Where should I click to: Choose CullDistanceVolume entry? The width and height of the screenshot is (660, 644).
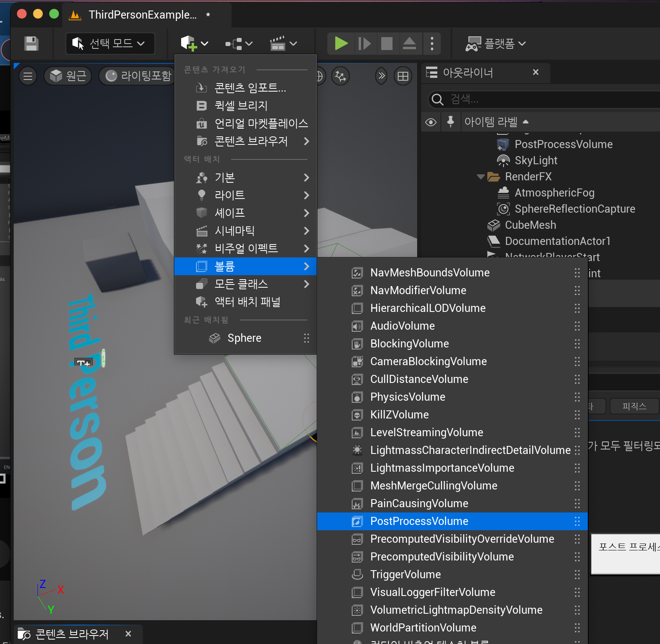coord(452,379)
